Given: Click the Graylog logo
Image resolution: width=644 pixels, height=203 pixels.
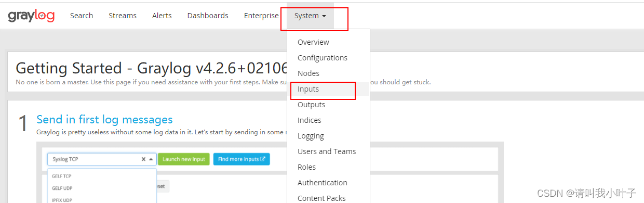Looking at the screenshot, I should point(31,16).
